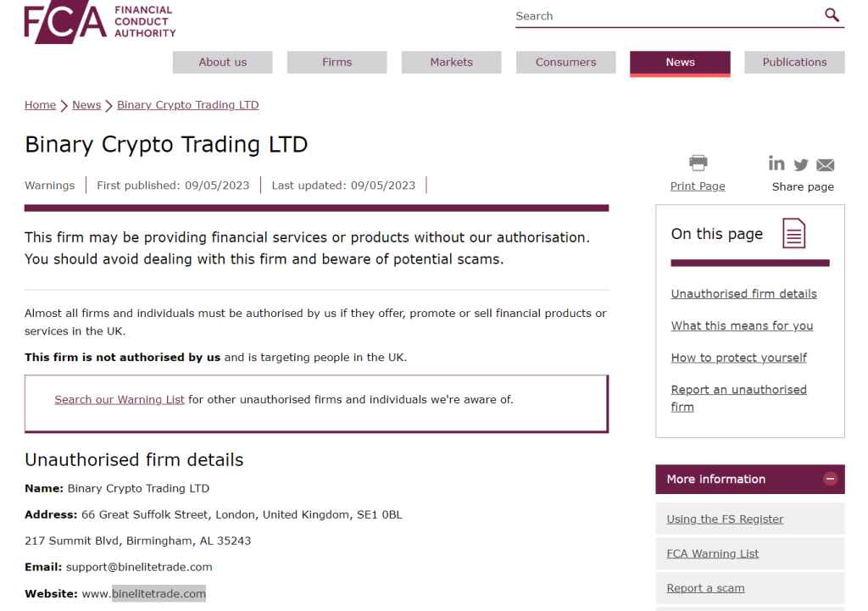The width and height of the screenshot is (868, 611).
Task: Click the document icon beside On this page
Action: (793, 233)
